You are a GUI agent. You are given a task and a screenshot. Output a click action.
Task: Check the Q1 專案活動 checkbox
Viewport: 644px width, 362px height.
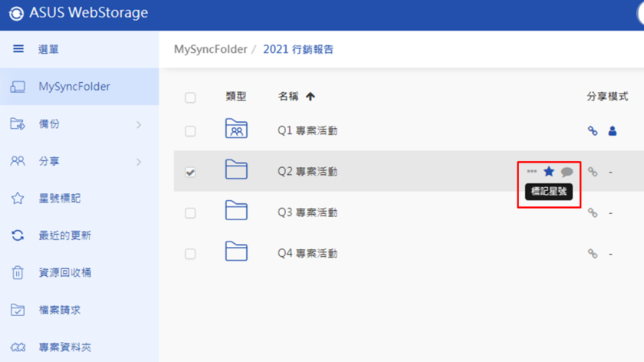coord(190,131)
